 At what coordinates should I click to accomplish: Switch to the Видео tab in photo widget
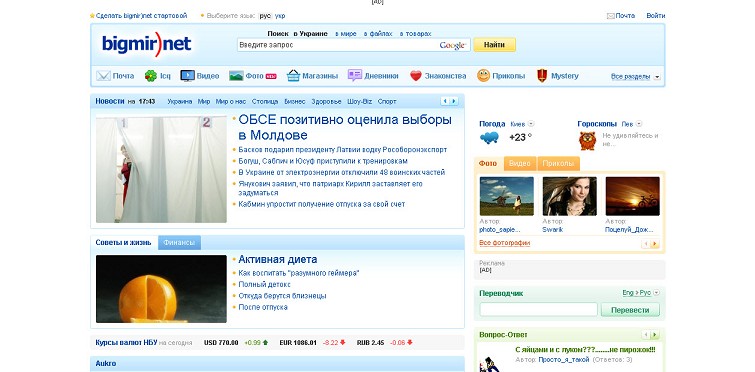pos(520,164)
